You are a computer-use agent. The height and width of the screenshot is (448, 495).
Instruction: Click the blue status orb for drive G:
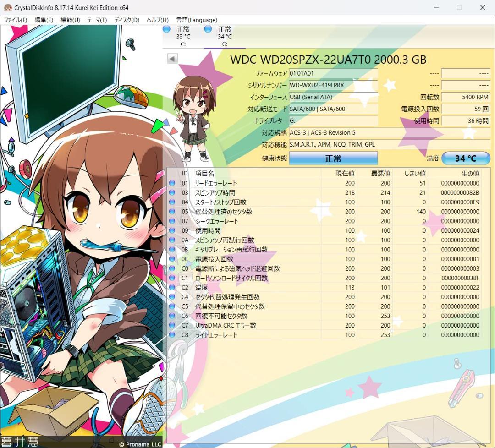[x=208, y=29]
